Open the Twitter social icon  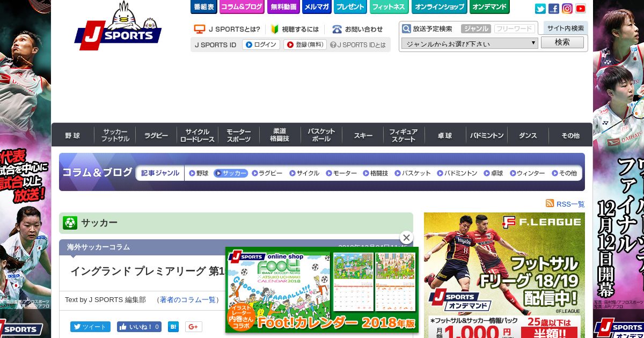click(540, 9)
